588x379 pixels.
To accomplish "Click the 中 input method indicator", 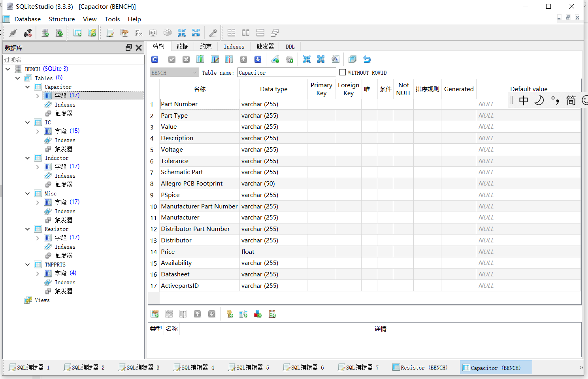I will [x=524, y=100].
